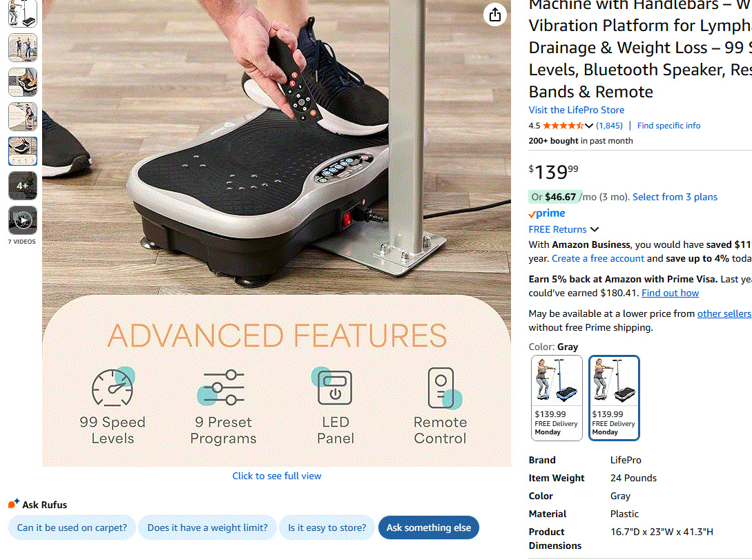Open the 4+ more images thumbnail
752x560 pixels.
coord(23,186)
